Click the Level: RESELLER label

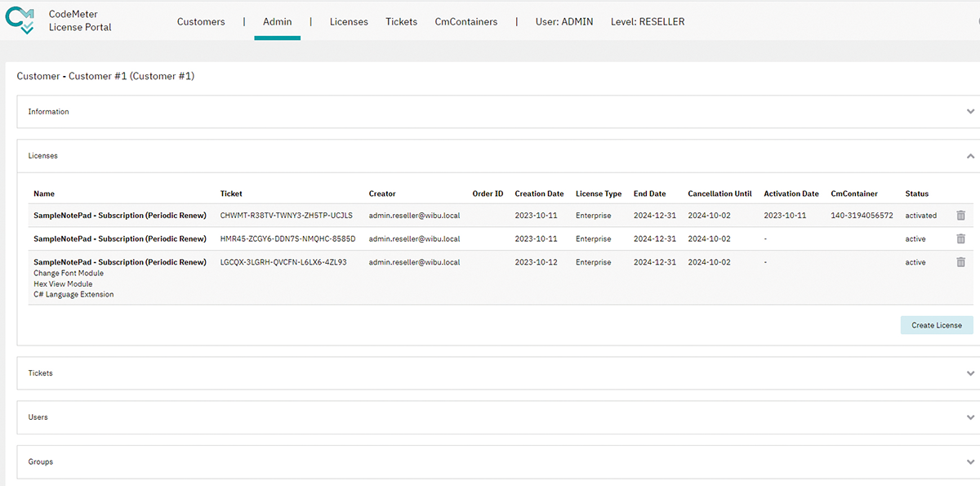(x=648, y=22)
